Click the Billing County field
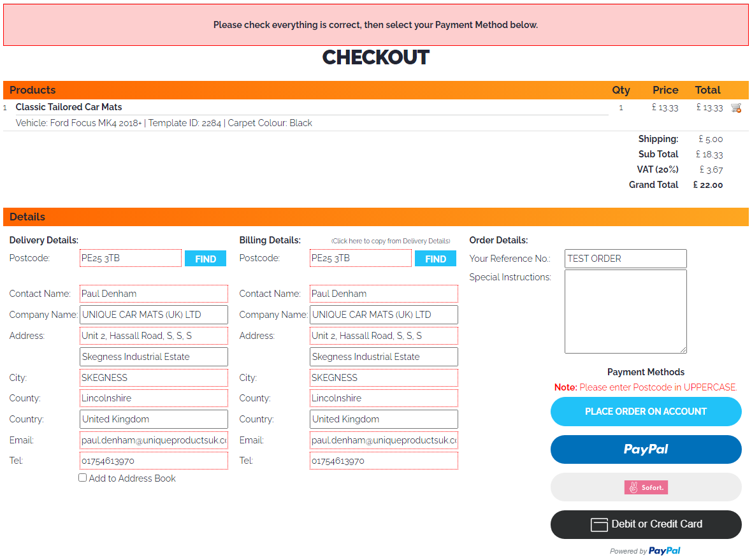Viewport: 752px width, 560px height. click(x=384, y=398)
